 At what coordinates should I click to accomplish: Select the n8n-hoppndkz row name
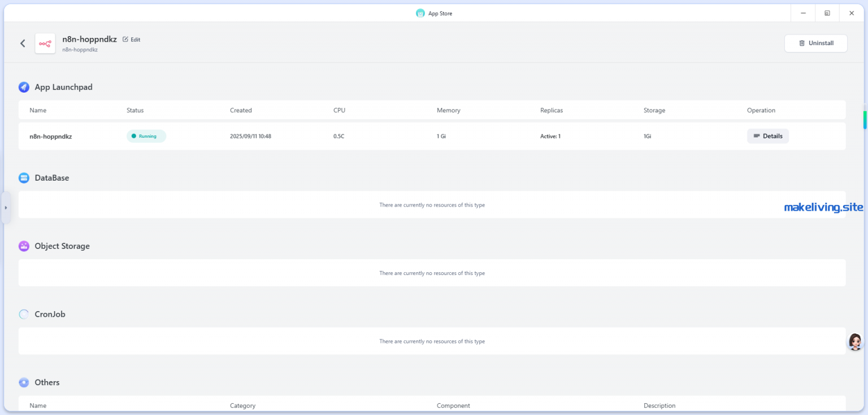tap(51, 136)
